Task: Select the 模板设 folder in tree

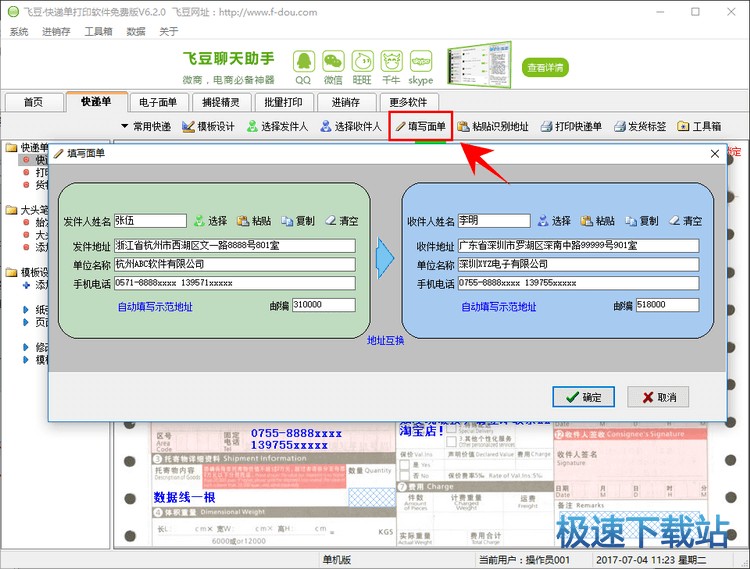Action: (x=27, y=273)
